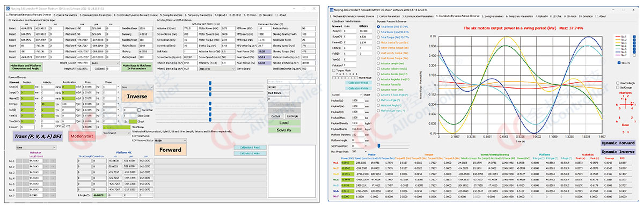The image size is (644, 205).
Task: Click the large Forward button
Action: click(x=170, y=149)
